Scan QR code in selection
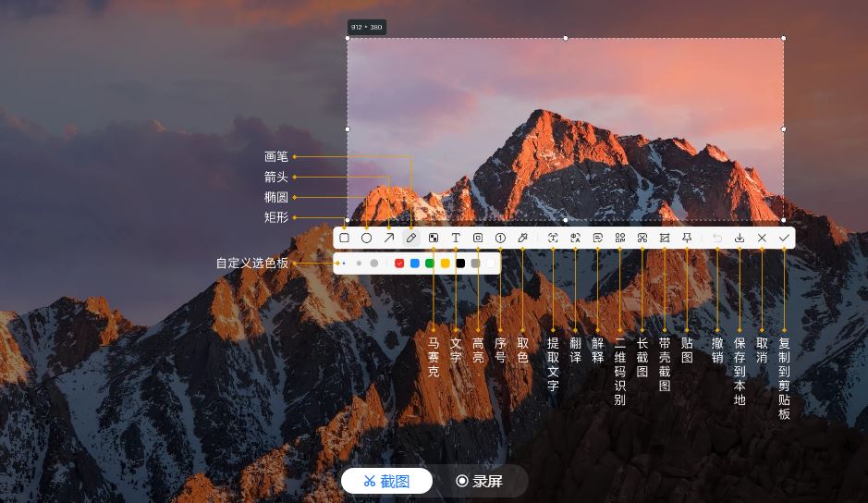The height and width of the screenshot is (503, 868). pos(620,238)
